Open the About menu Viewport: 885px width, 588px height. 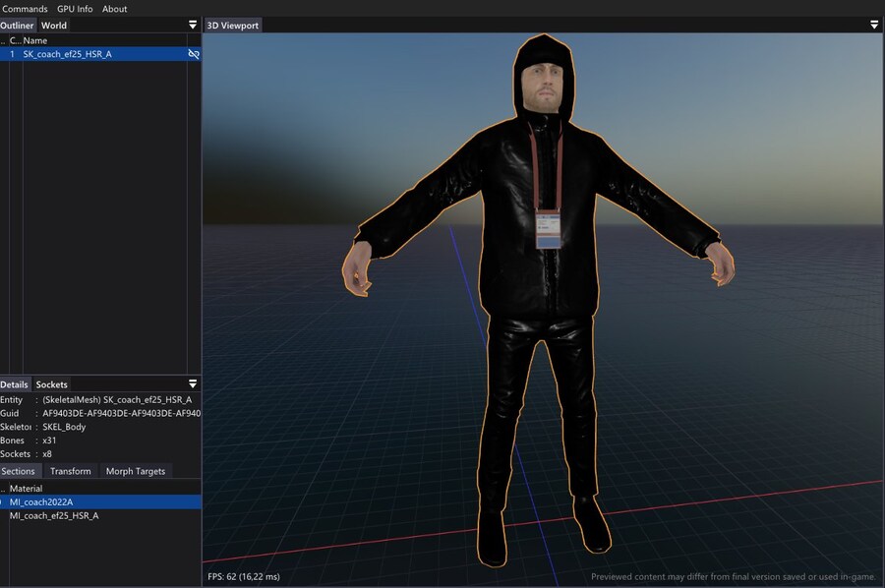(x=115, y=9)
